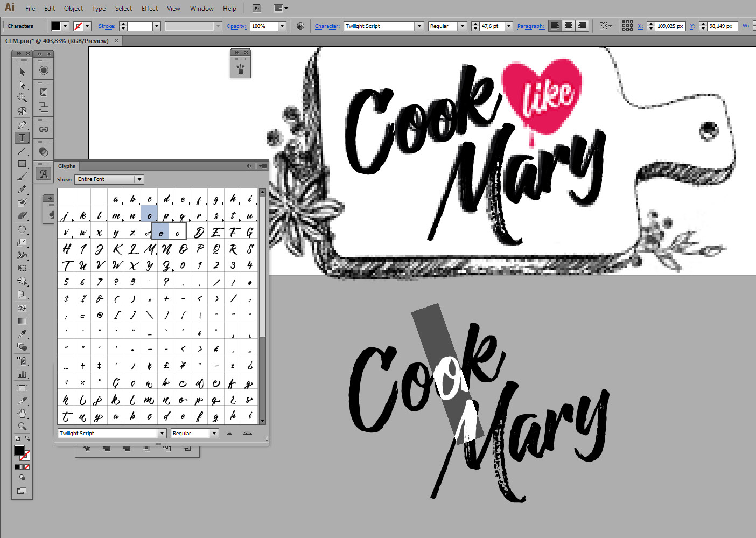Open the Pathfinder panel icon
The width and height of the screenshot is (756, 538).
click(x=44, y=107)
